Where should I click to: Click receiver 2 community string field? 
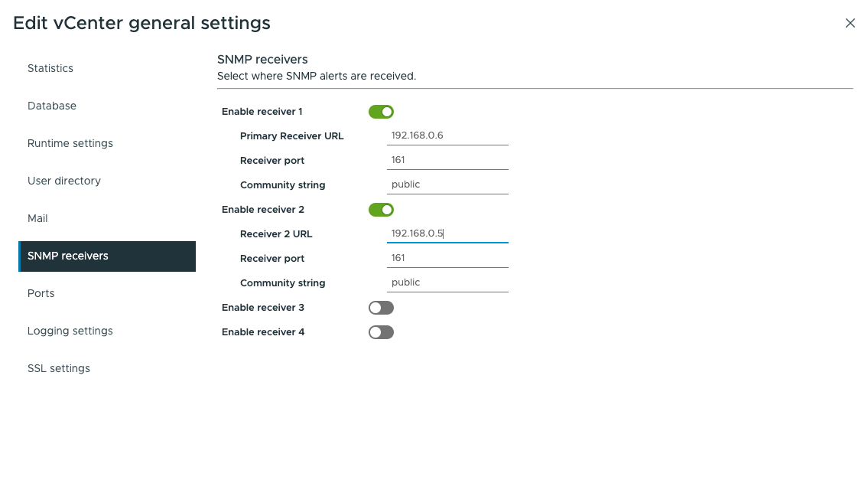(x=447, y=282)
